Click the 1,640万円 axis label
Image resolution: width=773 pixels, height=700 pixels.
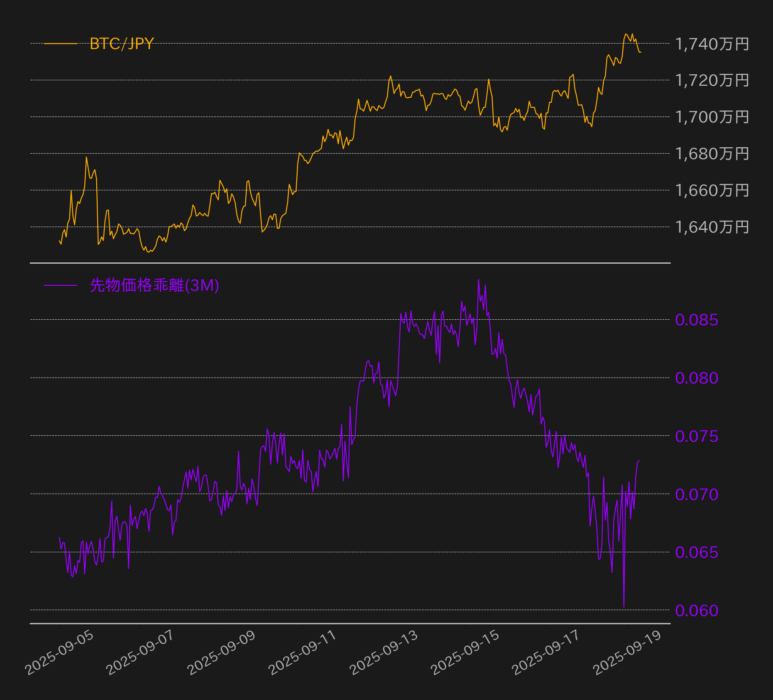point(712,227)
